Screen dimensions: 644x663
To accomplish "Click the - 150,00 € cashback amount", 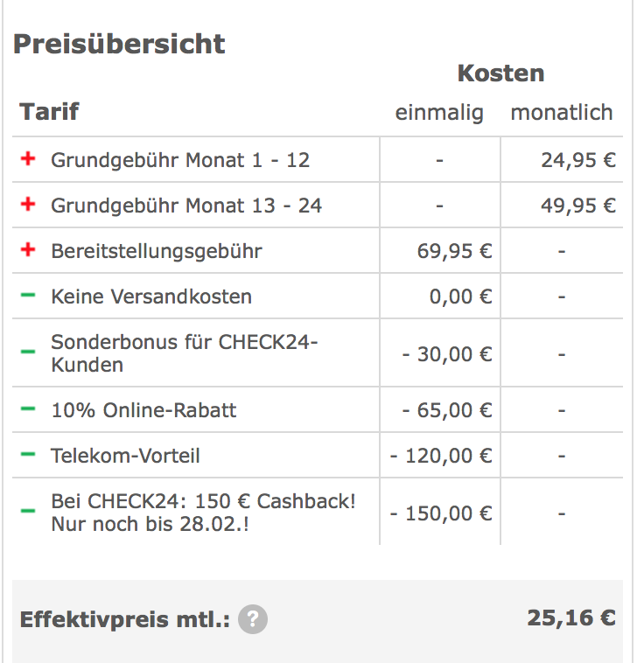I will click(x=441, y=513).
